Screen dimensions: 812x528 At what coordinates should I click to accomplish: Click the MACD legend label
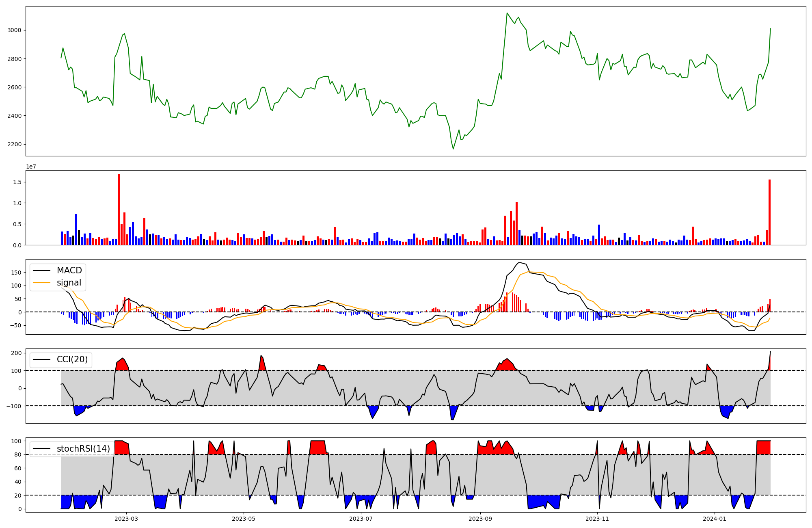(x=69, y=270)
